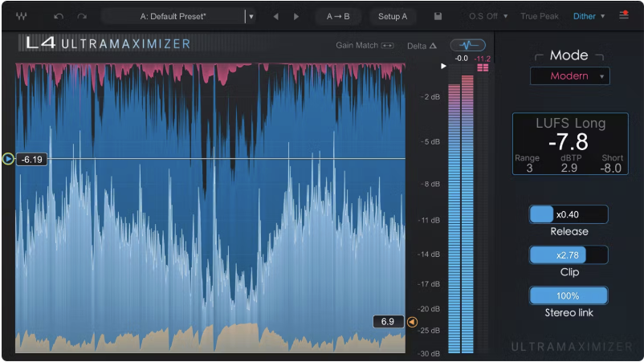Click the dBTP value 2.9
Image resolution: width=644 pixels, height=362 pixels.
tap(569, 168)
